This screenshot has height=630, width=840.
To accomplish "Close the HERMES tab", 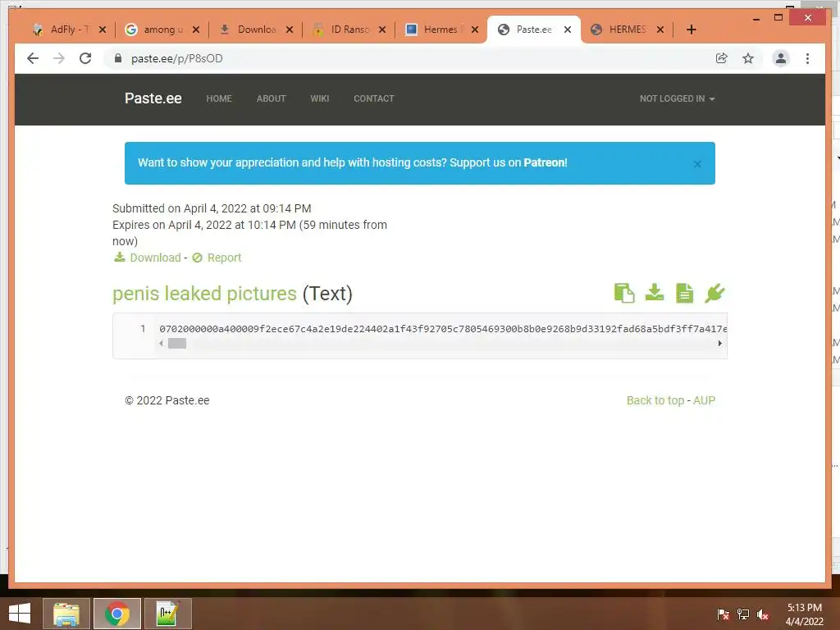I will pyautogui.click(x=660, y=30).
